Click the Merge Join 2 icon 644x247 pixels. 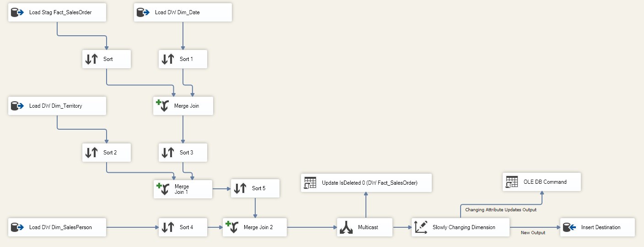231,227
